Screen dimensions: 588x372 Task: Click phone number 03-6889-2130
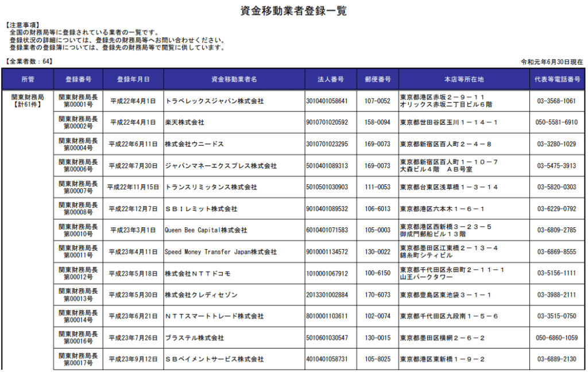pyautogui.click(x=556, y=359)
